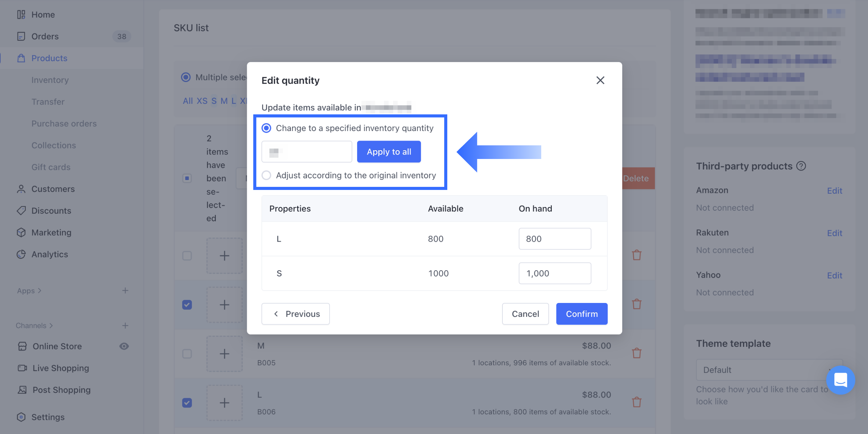
Task: Click the trash icon for M variant
Action: tap(637, 353)
